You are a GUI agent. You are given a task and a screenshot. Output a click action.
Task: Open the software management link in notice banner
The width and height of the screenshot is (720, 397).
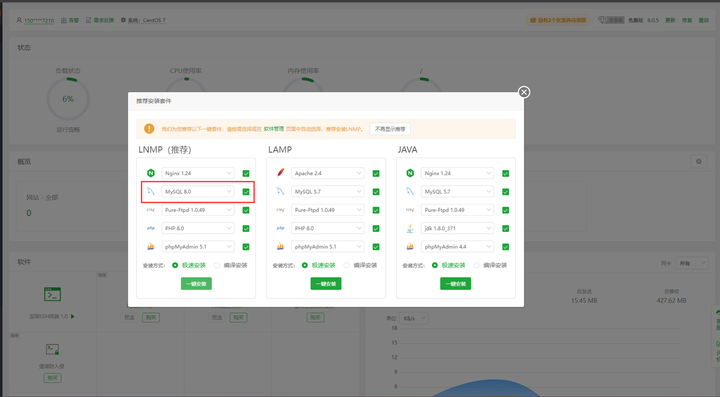coord(274,129)
